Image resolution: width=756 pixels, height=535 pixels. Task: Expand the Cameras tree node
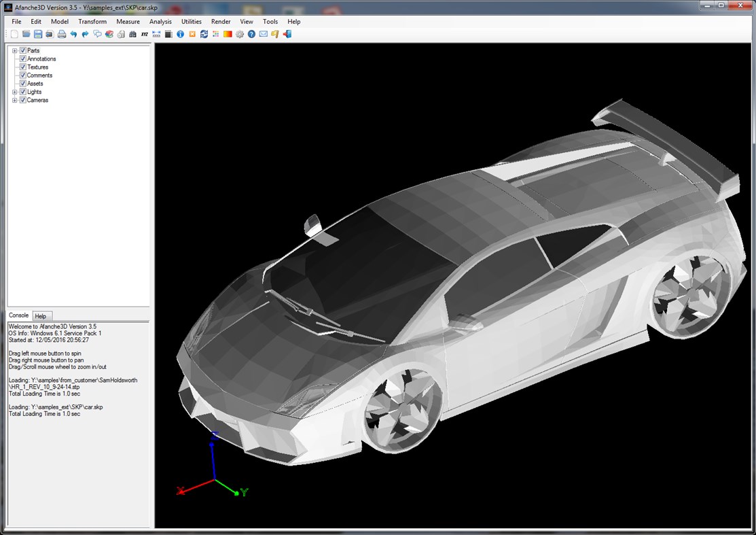(x=14, y=100)
